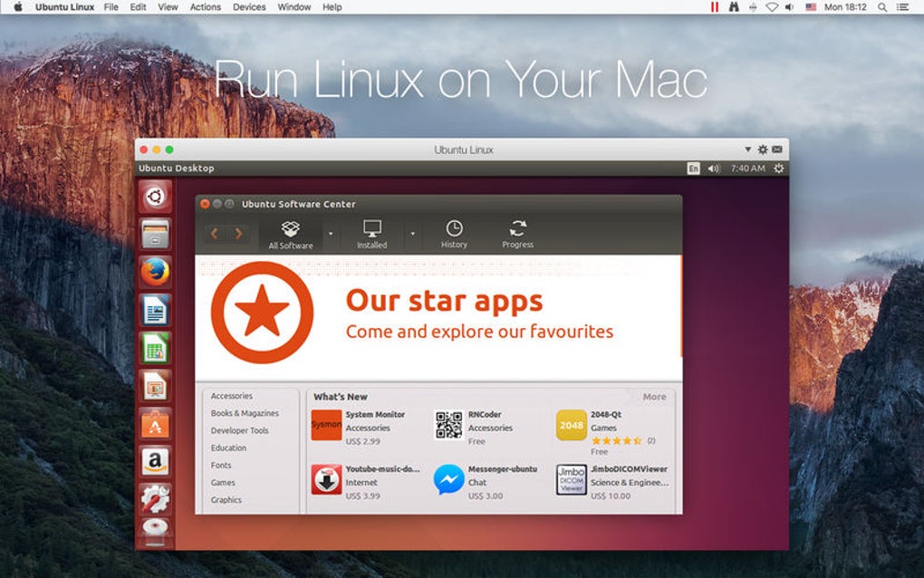Select the Developer Tools category
Screen dimensions: 924x578
click(x=239, y=430)
